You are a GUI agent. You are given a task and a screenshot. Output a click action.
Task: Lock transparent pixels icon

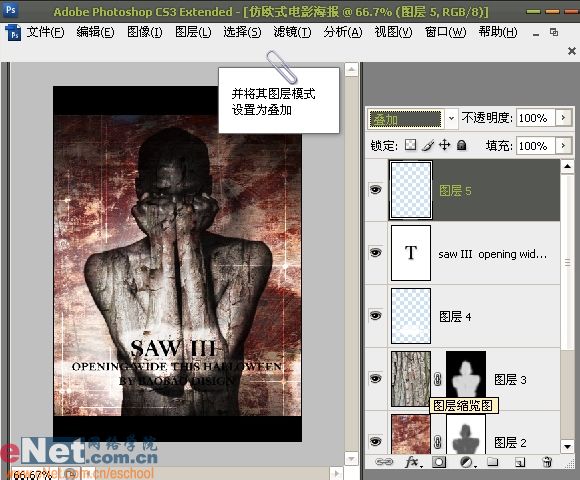coord(410,145)
